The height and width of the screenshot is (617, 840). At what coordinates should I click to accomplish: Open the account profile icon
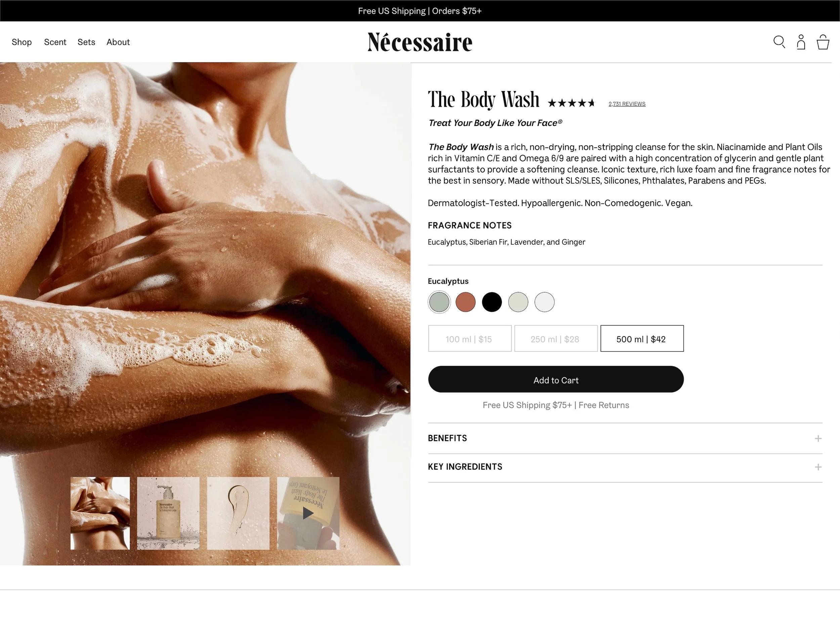click(x=801, y=42)
